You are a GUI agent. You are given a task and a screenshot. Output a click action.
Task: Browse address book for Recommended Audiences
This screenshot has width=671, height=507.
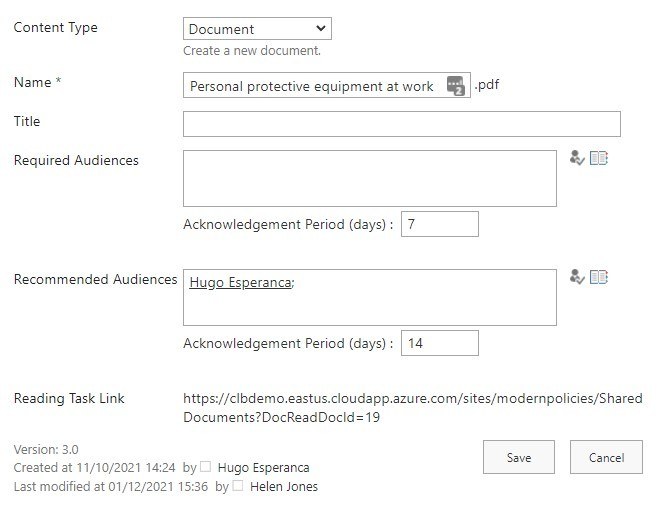click(599, 277)
